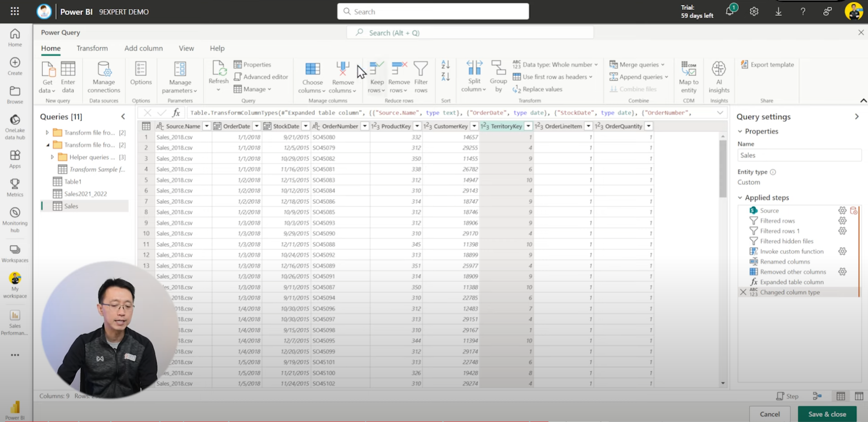Click Map to entity
The width and height of the screenshot is (868, 422).
(x=688, y=76)
